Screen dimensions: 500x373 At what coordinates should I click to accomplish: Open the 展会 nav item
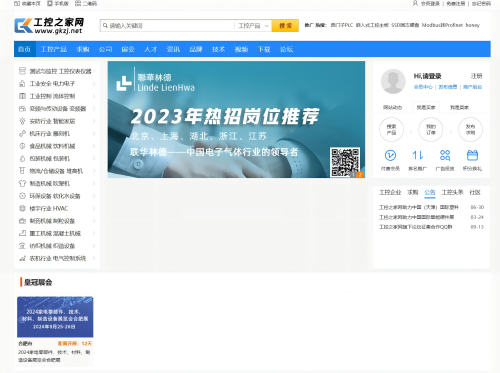click(x=128, y=49)
